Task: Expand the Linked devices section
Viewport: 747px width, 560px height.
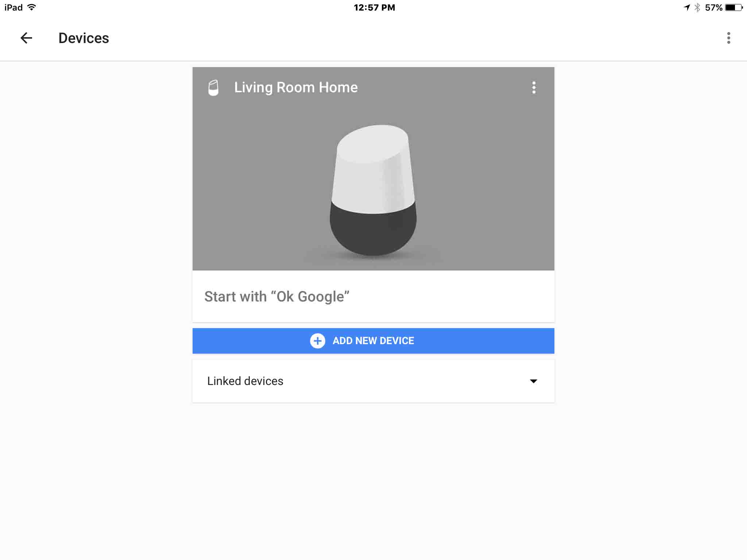Action: tap(373, 381)
